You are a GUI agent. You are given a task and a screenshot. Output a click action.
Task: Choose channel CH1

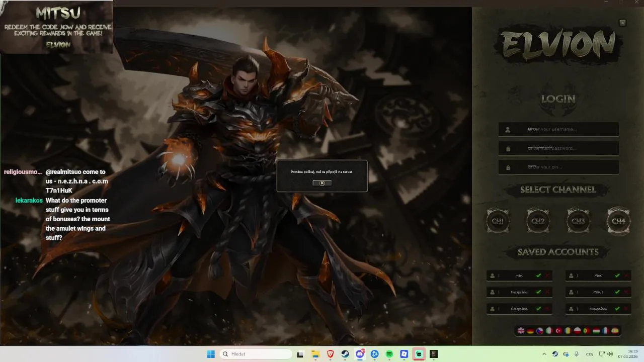[x=498, y=221]
